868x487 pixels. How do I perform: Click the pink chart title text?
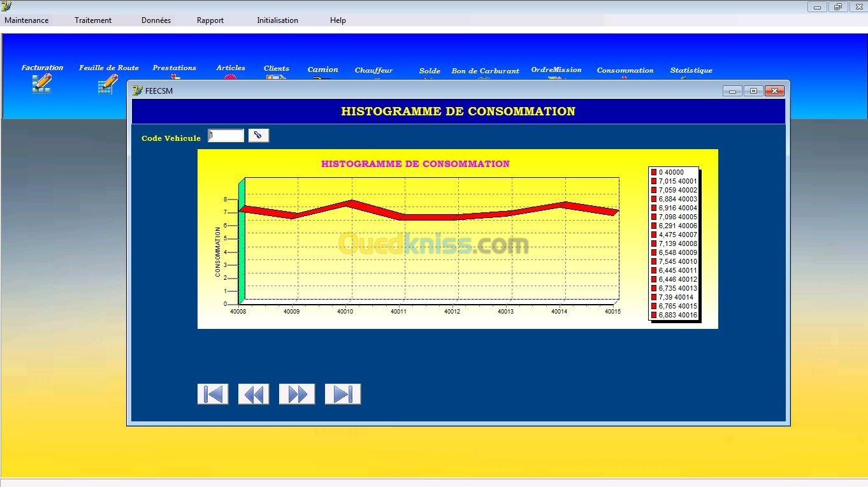(x=415, y=164)
